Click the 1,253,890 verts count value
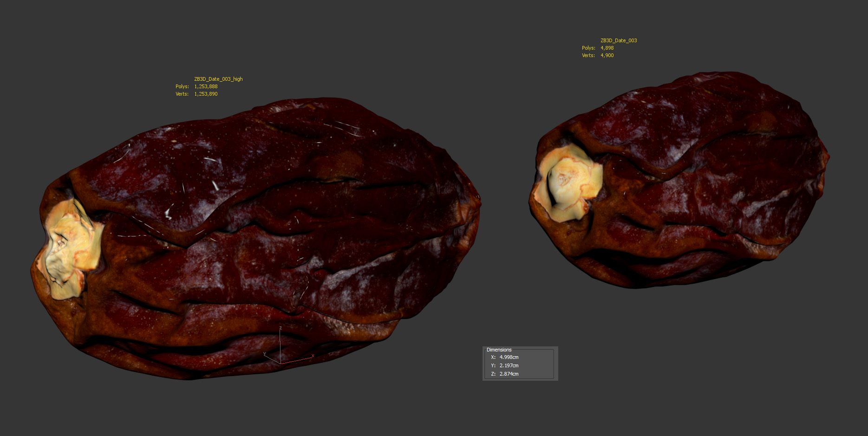This screenshot has width=868, height=436. (206, 94)
